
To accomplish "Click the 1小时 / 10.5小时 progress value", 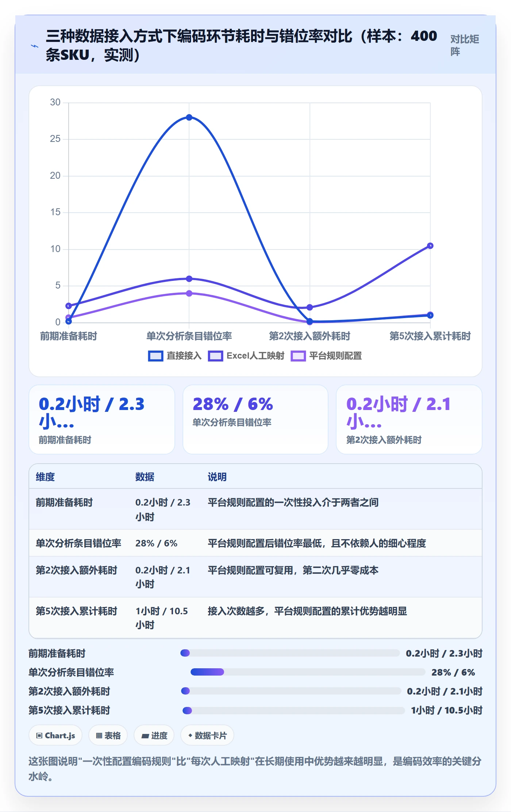I will tap(447, 710).
